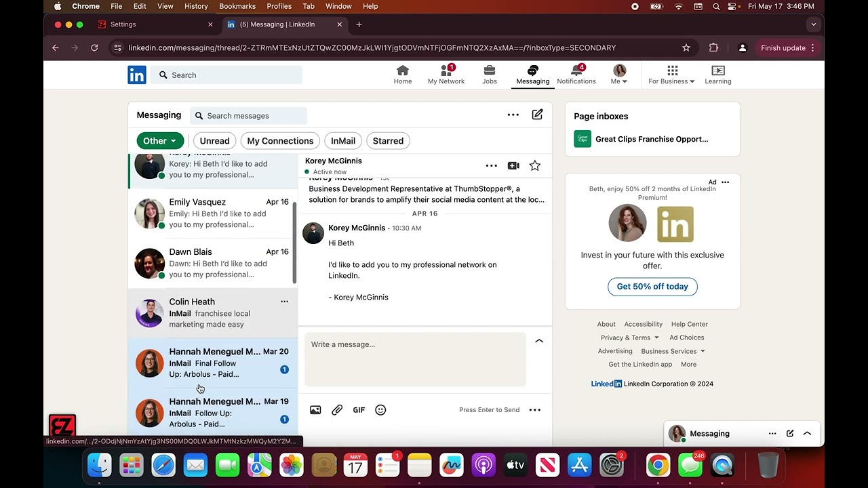Open the Help Center link
868x488 pixels.
(689, 324)
